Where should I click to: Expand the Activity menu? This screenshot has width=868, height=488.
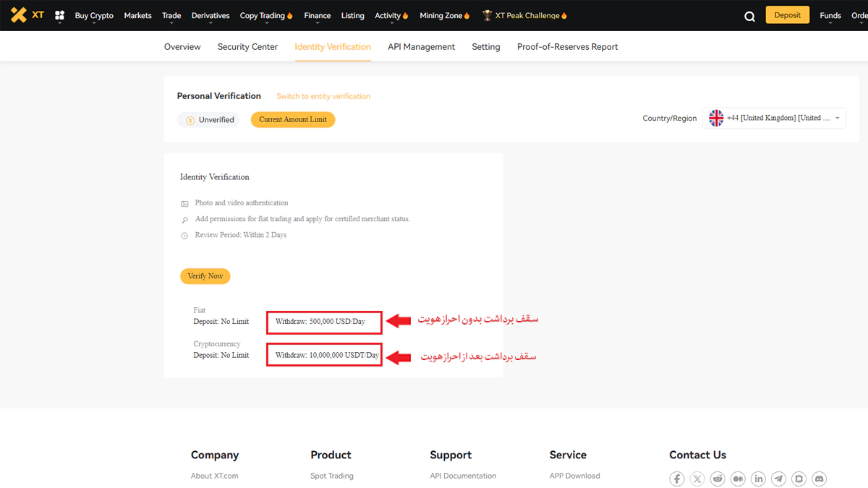point(391,16)
